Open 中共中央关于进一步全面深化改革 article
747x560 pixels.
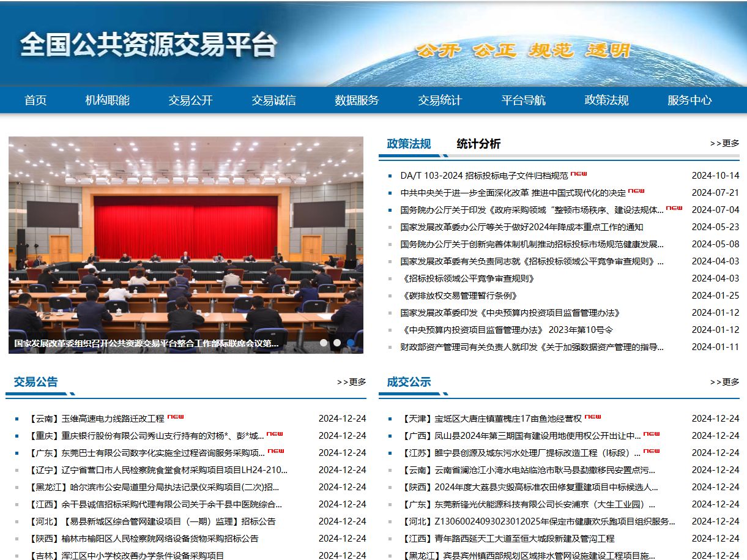tap(513, 193)
